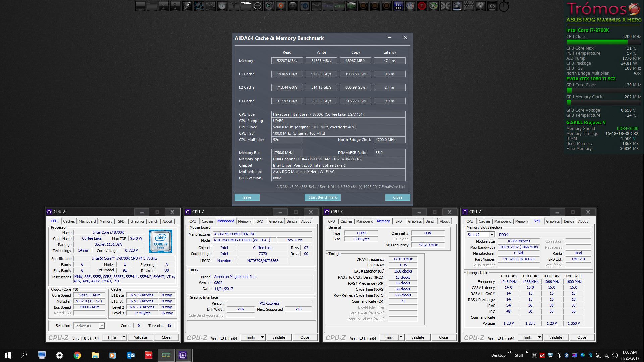Open Windows Start menu

click(x=8, y=355)
